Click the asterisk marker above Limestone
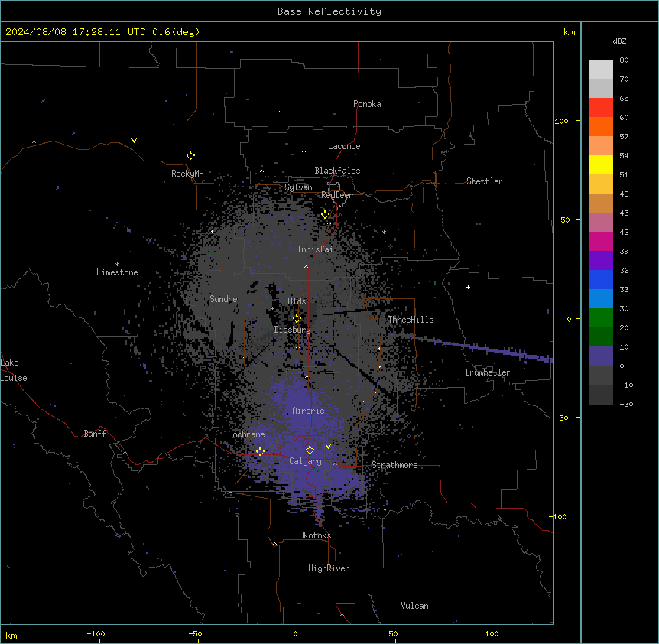 (x=117, y=264)
